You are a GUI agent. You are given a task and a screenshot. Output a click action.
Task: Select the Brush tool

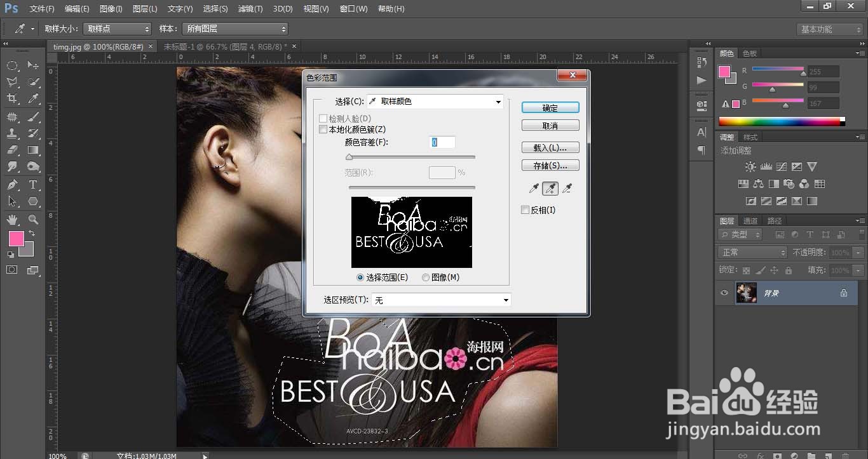pos(33,117)
